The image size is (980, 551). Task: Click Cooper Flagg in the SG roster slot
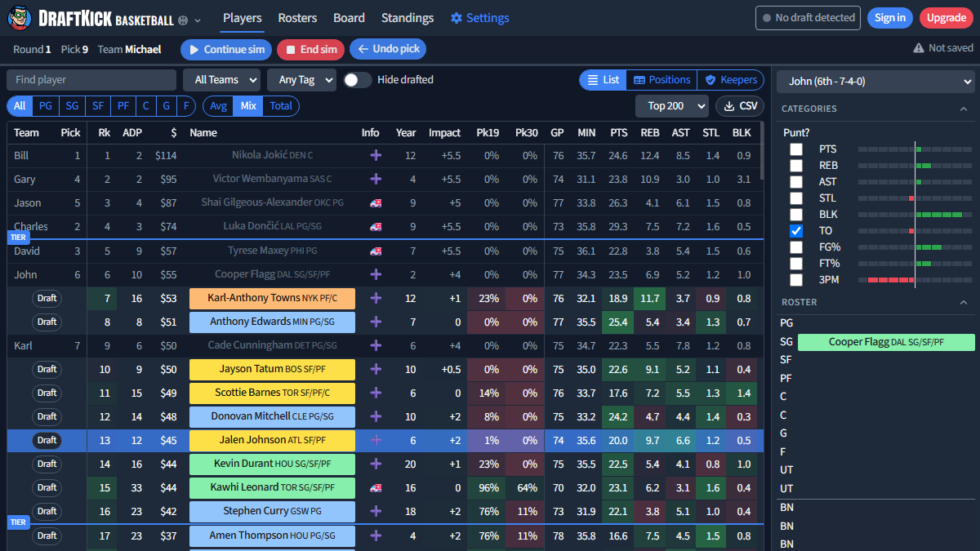(x=886, y=342)
